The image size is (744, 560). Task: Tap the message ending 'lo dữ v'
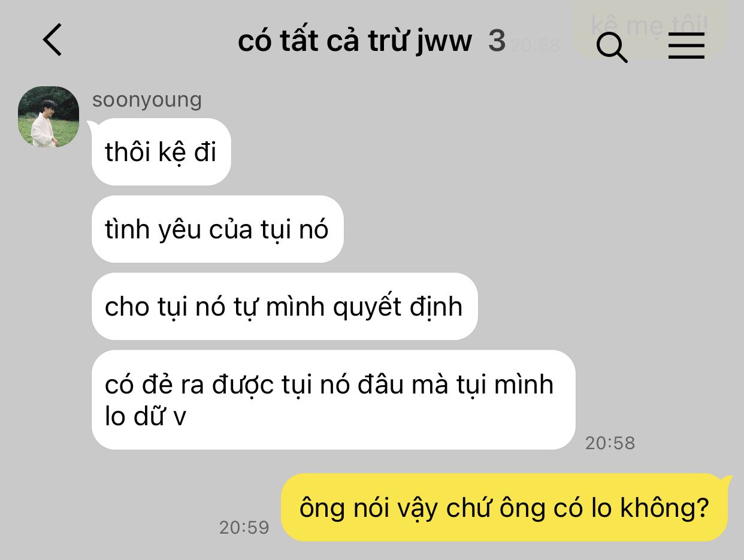[x=333, y=399]
